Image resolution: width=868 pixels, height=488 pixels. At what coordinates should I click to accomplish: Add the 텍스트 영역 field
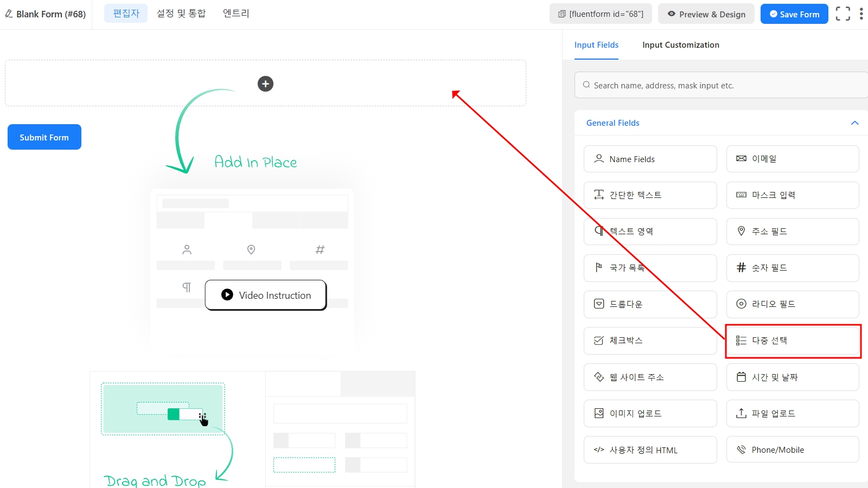(650, 232)
